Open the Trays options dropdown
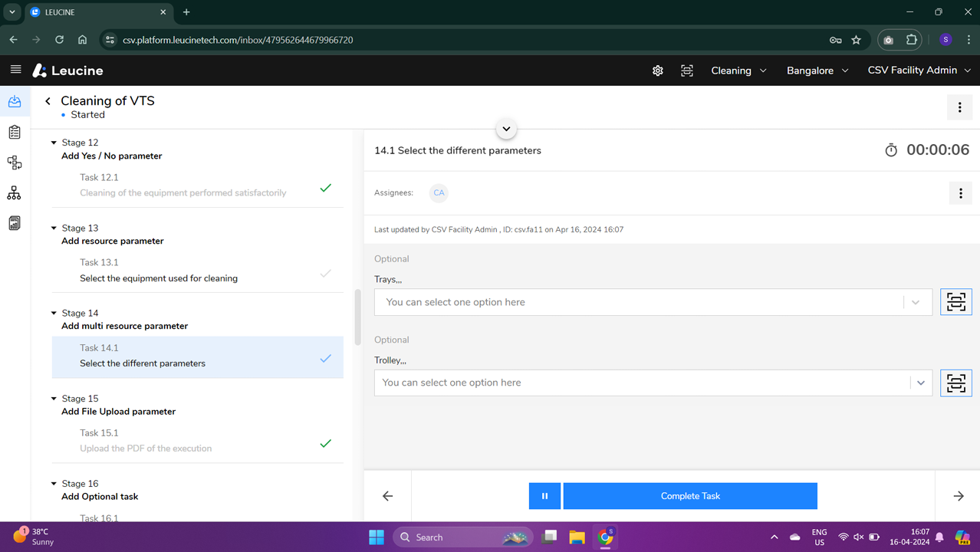Image resolution: width=980 pixels, height=552 pixels. [x=916, y=302]
